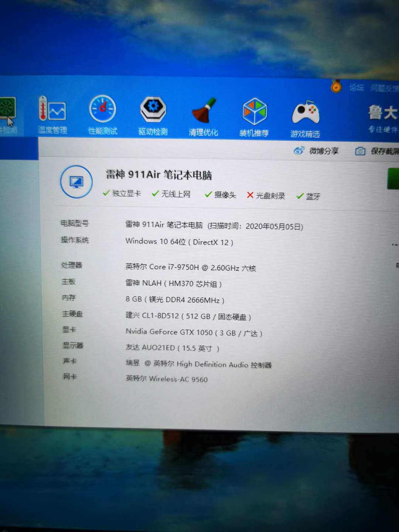Click the 显卡 label
Screen dimensions: 399x532
click(x=69, y=329)
